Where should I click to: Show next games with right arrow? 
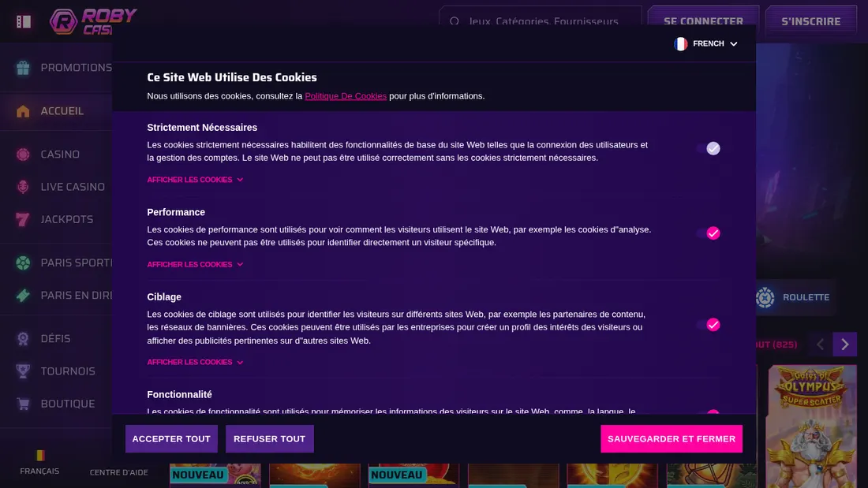click(x=845, y=345)
